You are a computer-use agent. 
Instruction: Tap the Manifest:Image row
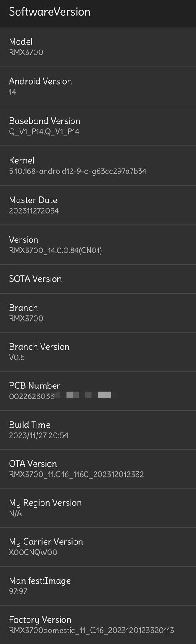click(x=98, y=586)
